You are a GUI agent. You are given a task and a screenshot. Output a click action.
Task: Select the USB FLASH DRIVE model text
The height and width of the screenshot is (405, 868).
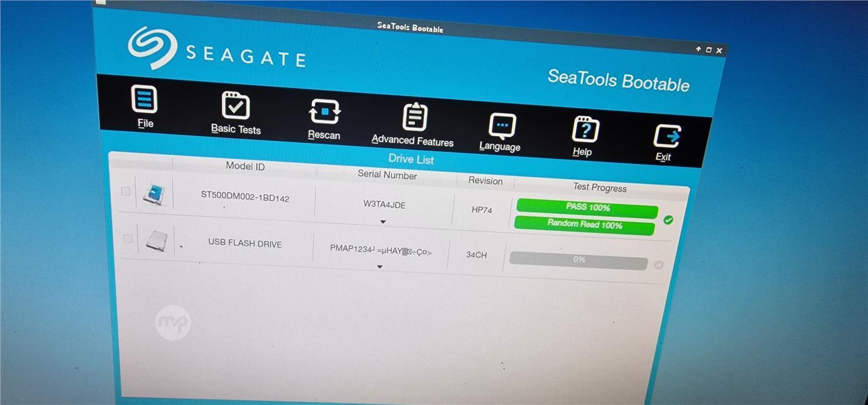pyautogui.click(x=245, y=243)
